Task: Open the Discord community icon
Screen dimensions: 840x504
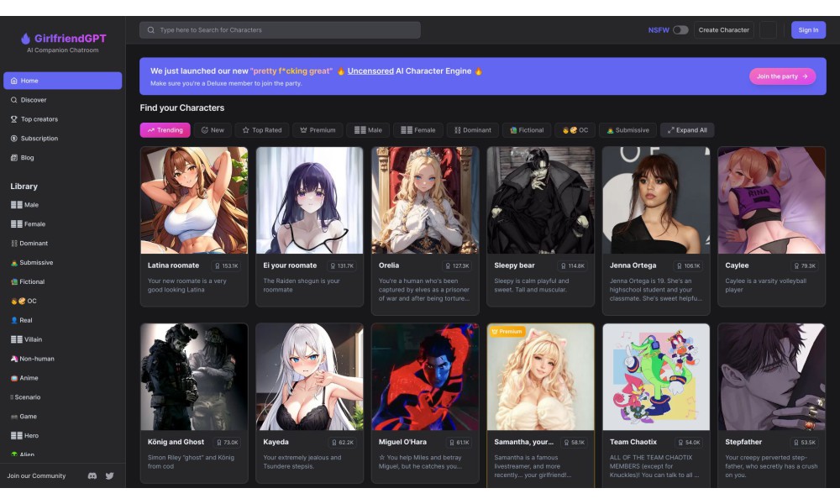Action: point(92,475)
